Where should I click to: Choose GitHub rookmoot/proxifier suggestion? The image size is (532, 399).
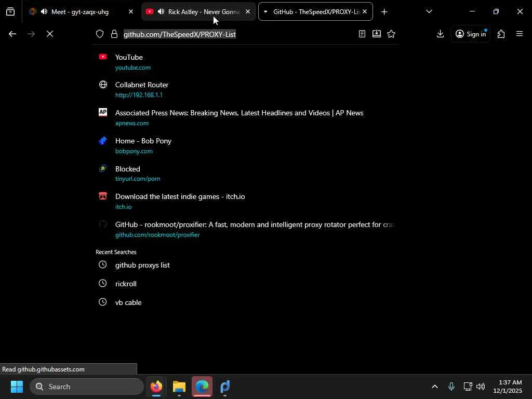245,229
